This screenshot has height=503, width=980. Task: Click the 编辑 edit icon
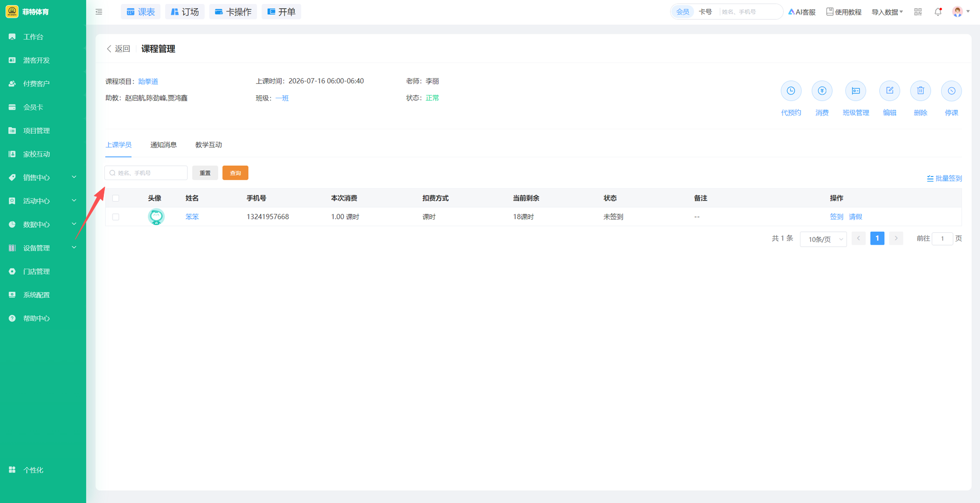[889, 91]
